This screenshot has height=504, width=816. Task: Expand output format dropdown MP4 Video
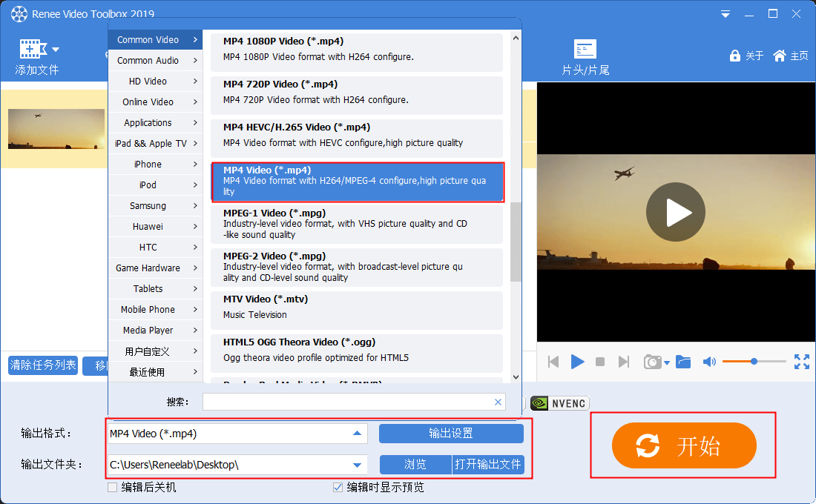pos(357,434)
